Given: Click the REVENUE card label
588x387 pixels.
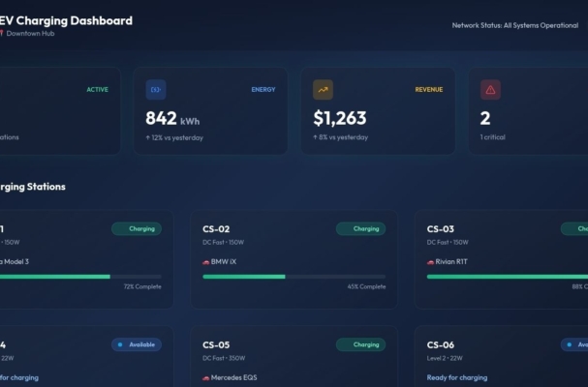Looking at the screenshot, I should tap(429, 90).
